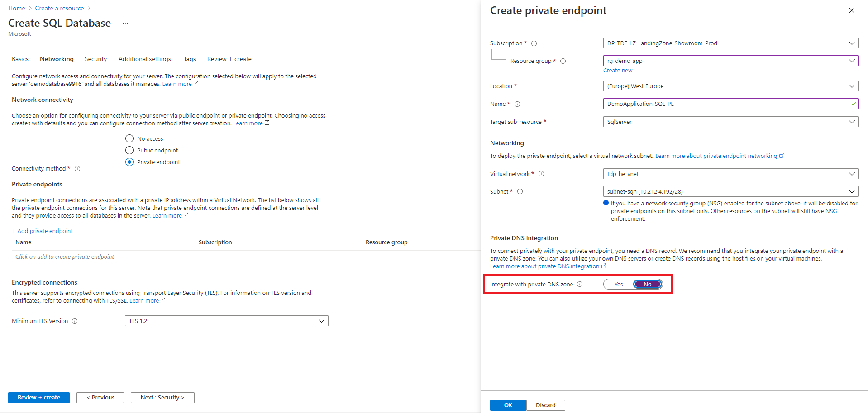The height and width of the screenshot is (413, 868).
Task: Open the Target sub-resource dropdown SqlServer
Action: tap(730, 122)
